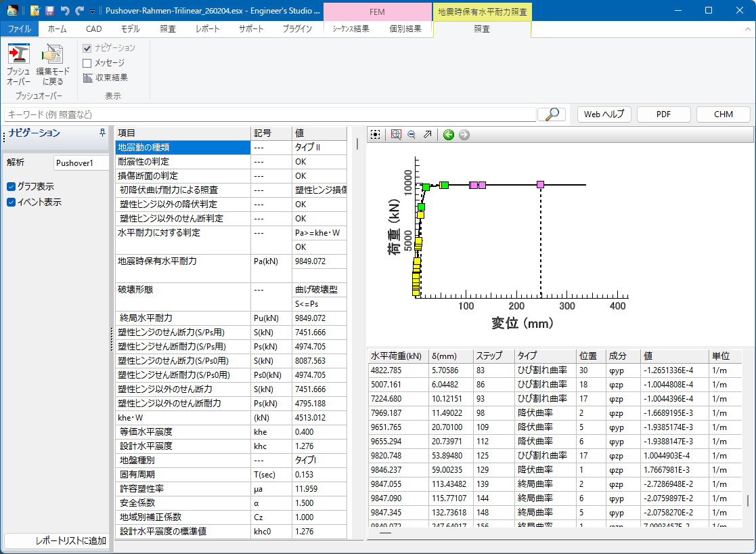Click the navigation panel pin icon
756x554 pixels.
[x=102, y=133]
